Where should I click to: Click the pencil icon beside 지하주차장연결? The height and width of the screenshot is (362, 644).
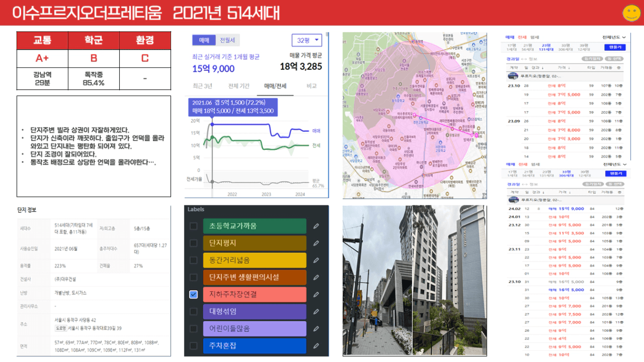(316, 294)
